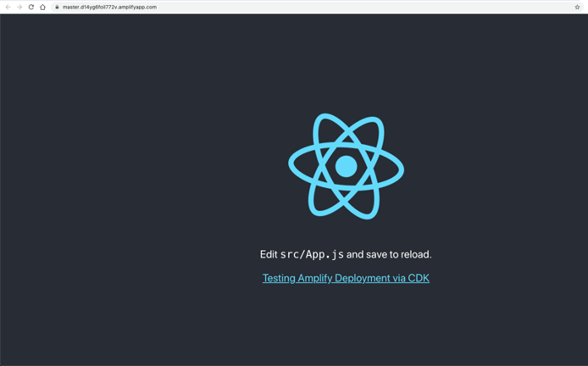This screenshot has width=588, height=366.
Task: Click the 'Edit src/App.js and save to reload.' text
Action: tap(345, 254)
